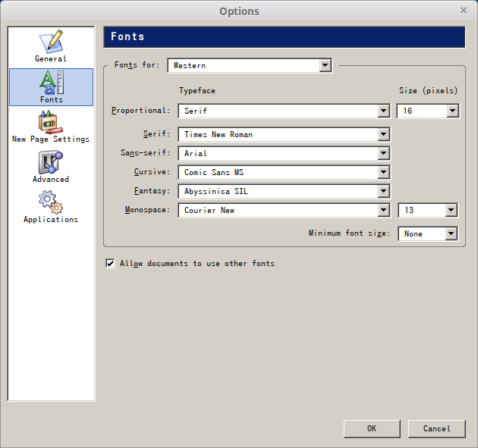Toggle Allow documents to use other fonts

coord(110,263)
